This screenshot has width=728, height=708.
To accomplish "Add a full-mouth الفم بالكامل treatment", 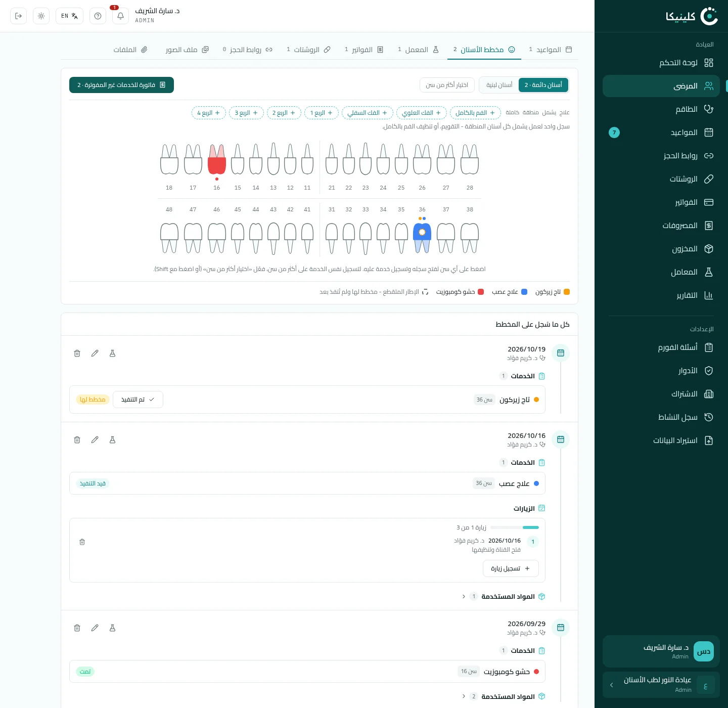I will [475, 113].
